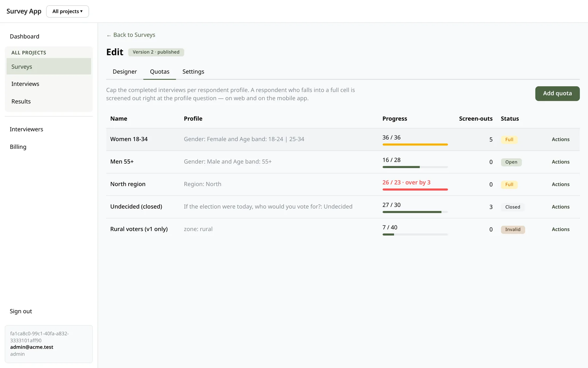This screenshot has height=368, width=588.
Task: Click the '26 / 23 · over by 3' text
Action: pyautogui.click(x=406, y=183)
